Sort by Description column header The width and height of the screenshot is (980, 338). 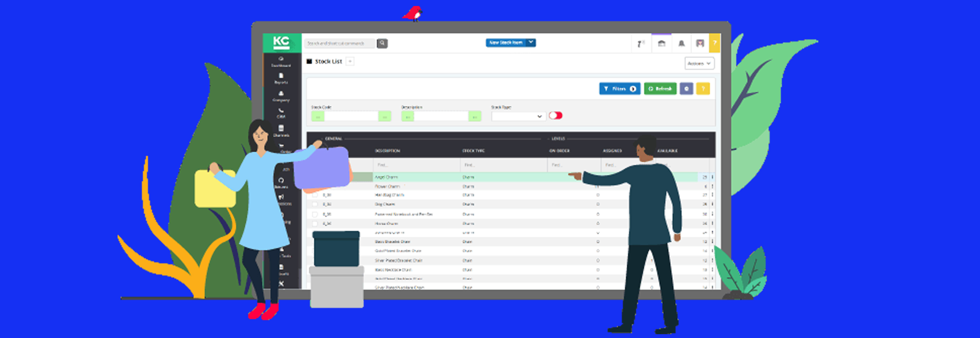click(387, 151)
